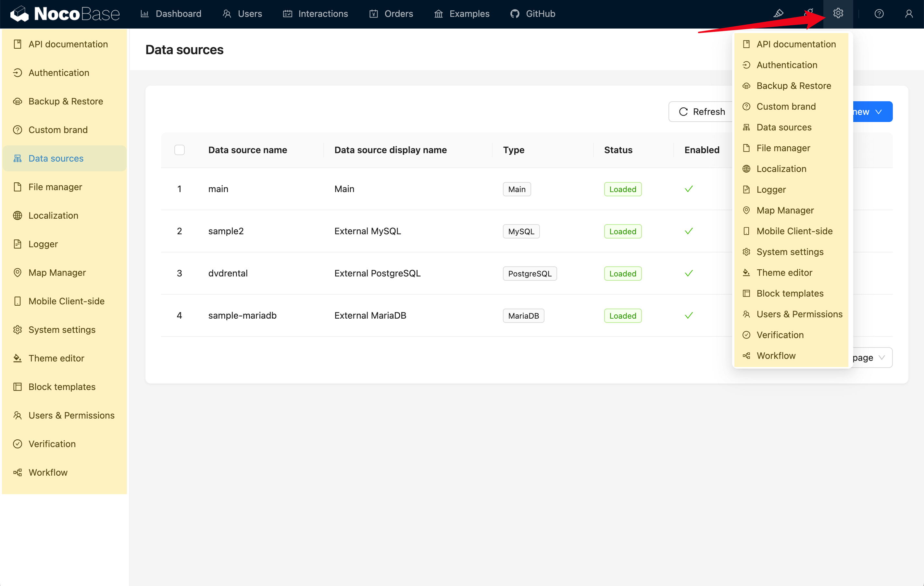Click the Refresh button
This screenshot has width=924, height=586.
point(702,112)
